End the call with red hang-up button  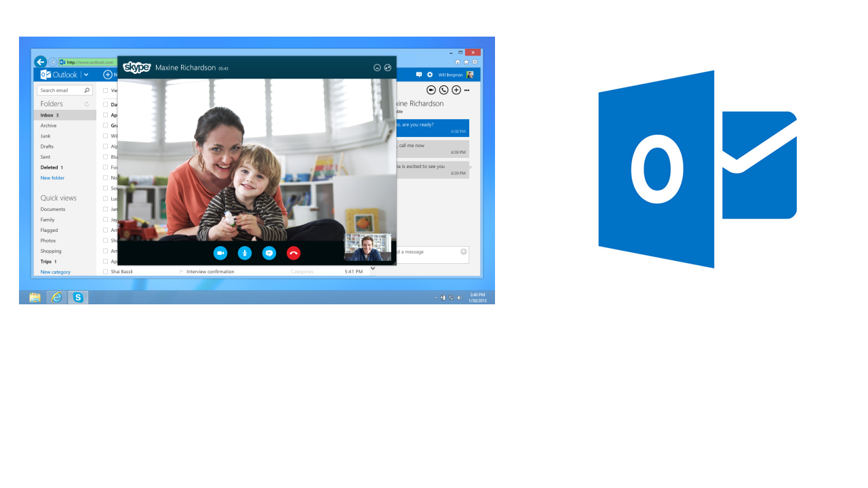pos(294,253)
